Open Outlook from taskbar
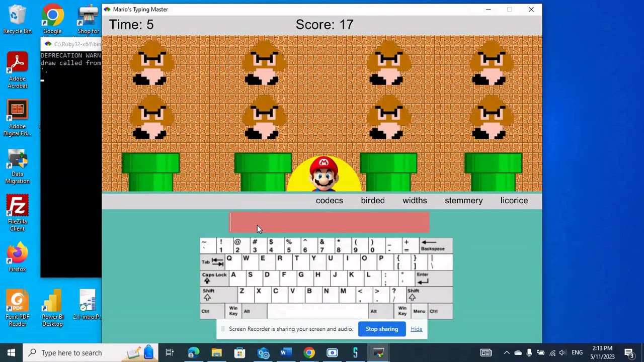The width and height of the screenshot is (644, 362). click(263, 352)
